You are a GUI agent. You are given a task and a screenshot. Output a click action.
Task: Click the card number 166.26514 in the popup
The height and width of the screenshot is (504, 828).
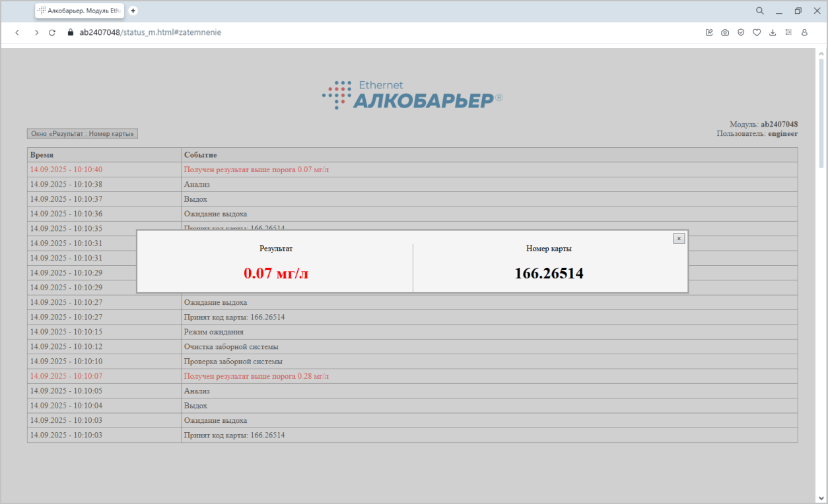(x=549, y=273)
